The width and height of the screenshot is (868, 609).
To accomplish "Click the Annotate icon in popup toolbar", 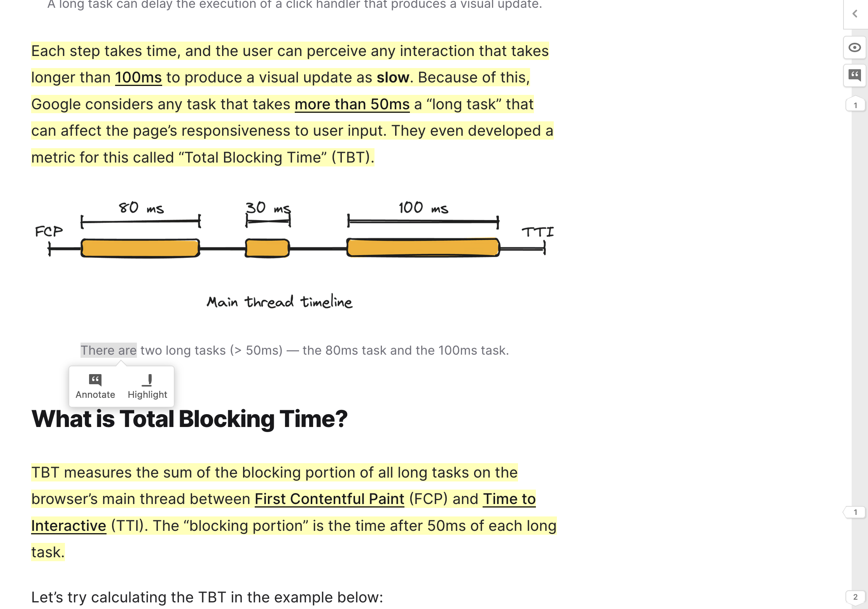I will 95,379.
